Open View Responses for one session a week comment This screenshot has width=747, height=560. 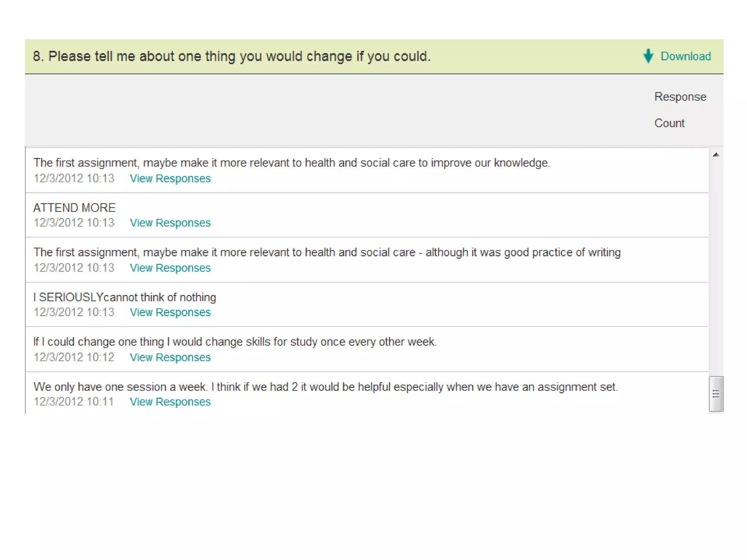pos(170,402)
